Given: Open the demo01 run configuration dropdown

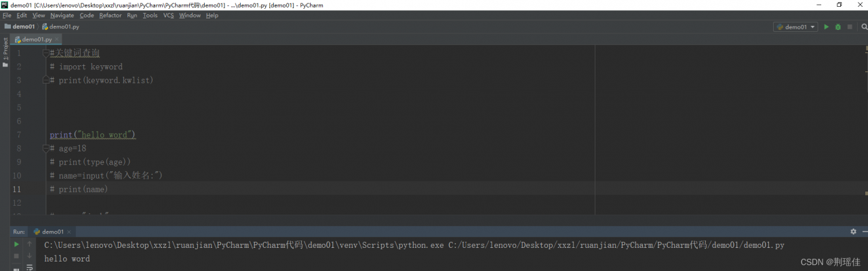Looking at the screenshot, I should point(795,26).
